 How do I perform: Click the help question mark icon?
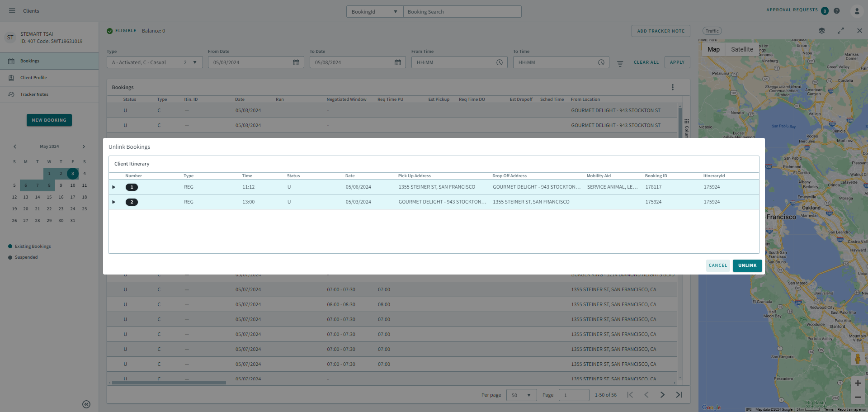(x=837, y=11)
